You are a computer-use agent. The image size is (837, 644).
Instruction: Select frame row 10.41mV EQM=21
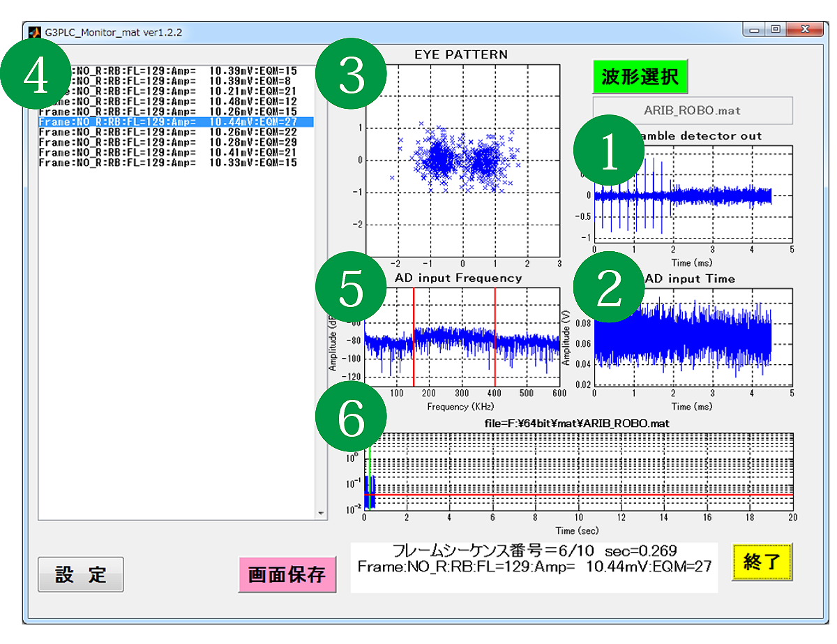tap(176, 152)
